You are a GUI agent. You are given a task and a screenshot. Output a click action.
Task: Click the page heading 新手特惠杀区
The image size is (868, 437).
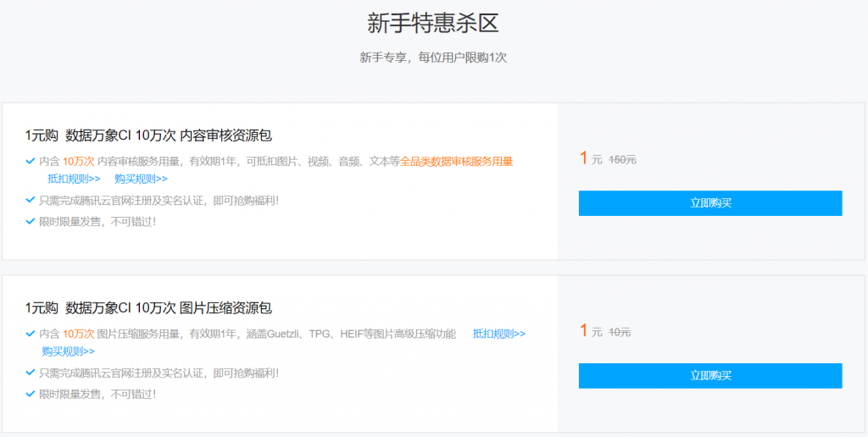click(433, 24)
